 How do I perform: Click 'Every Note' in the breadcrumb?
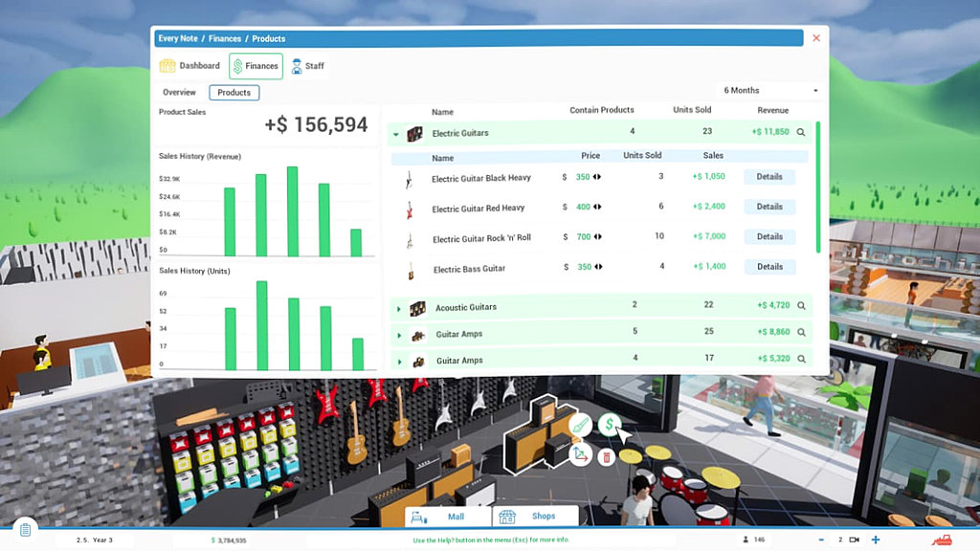click(x=177, y=38)
